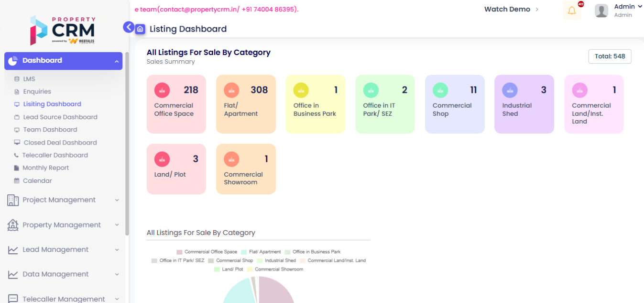The height and width of the screenshot is (303, 644).
Task: Click the Lead Management chart icon
Action: pyautogui.click(x=13, y=250)
